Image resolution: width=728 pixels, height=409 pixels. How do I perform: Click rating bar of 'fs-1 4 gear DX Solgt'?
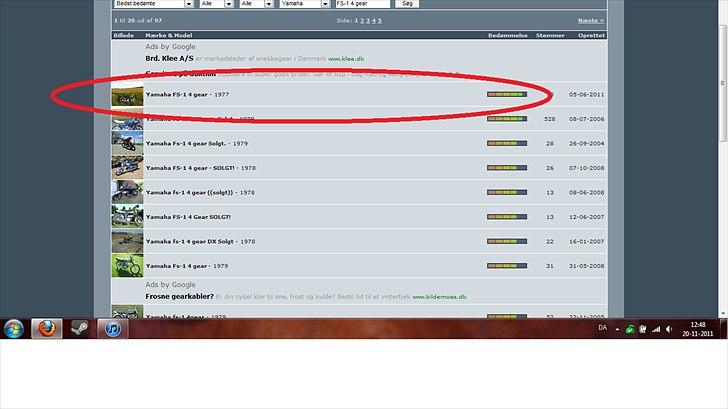(x=507, y=241)
